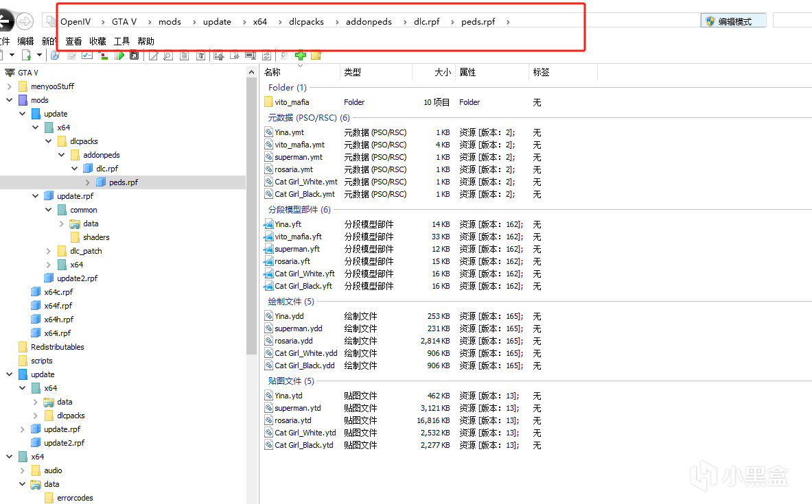Click the text lines document icon
The height and width of the screenshot is (504, 812).
(184, 56)
